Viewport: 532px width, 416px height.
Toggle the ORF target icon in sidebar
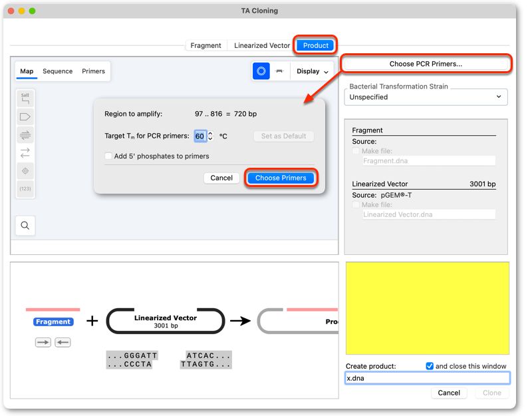point(25,171)
